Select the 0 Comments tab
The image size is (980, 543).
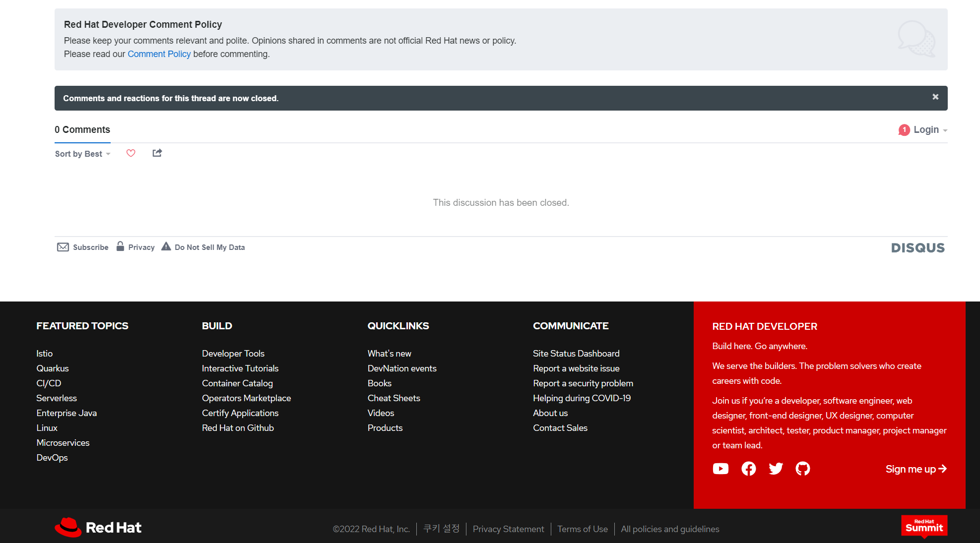click(x=82, y=130)
